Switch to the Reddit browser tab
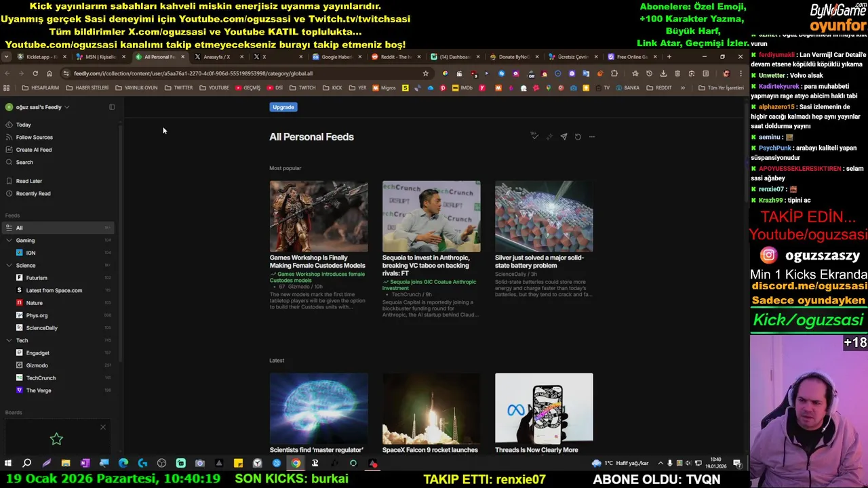The image size is (868, 488). coord(396,57)
